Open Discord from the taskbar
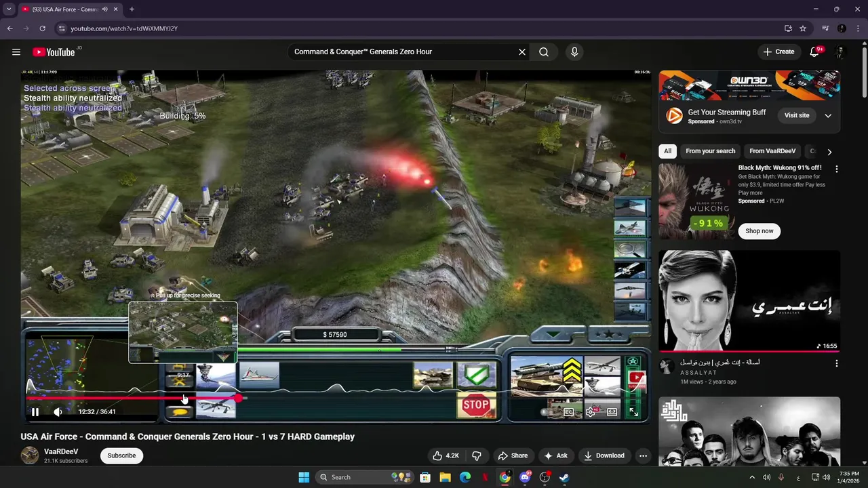This screenshot has width=868, height=488. tap(525, 477)
